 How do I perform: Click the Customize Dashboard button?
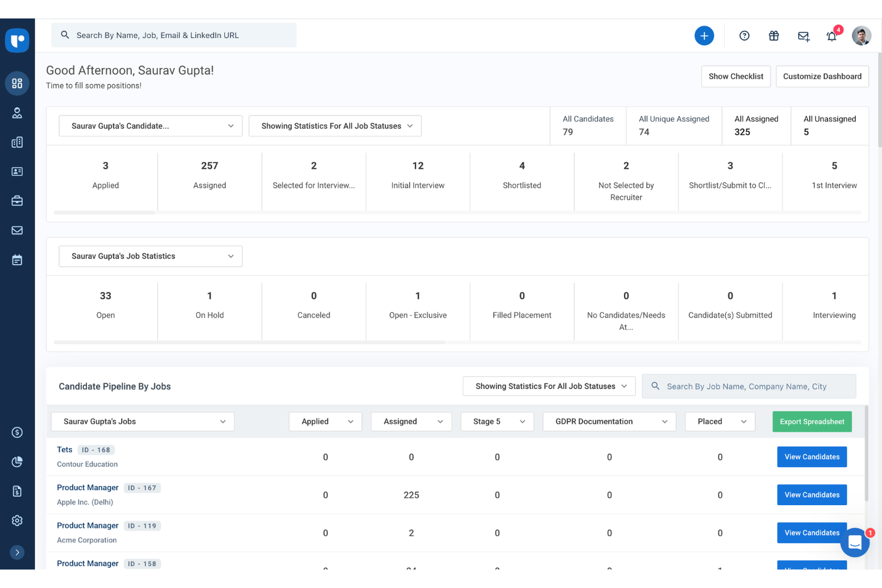click(822, 76)
